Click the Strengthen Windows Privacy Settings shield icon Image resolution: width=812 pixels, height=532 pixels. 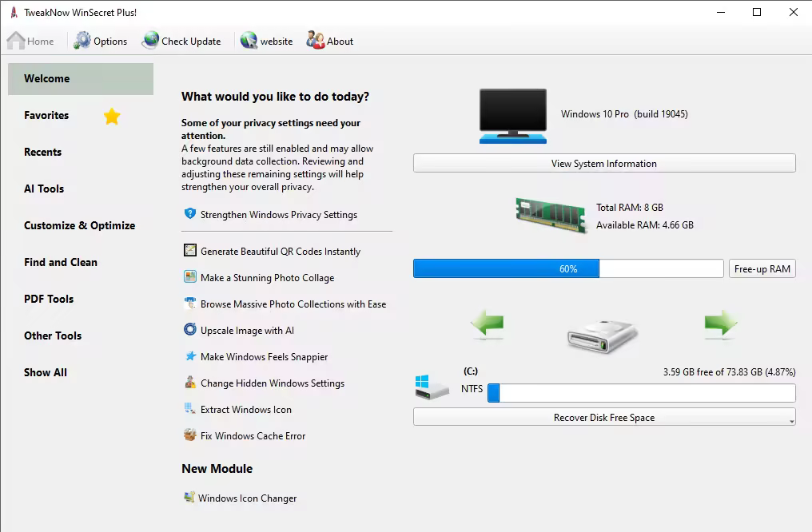(x=189, y=214)
